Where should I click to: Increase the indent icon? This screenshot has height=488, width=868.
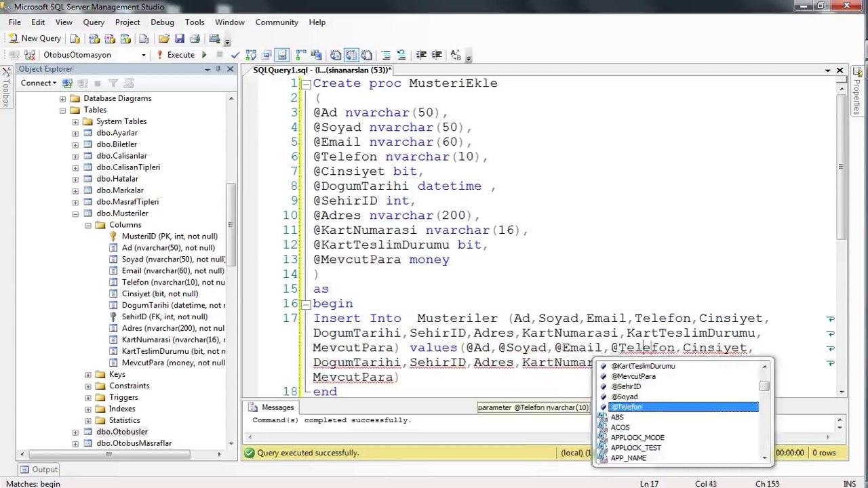tap(437, 55)
